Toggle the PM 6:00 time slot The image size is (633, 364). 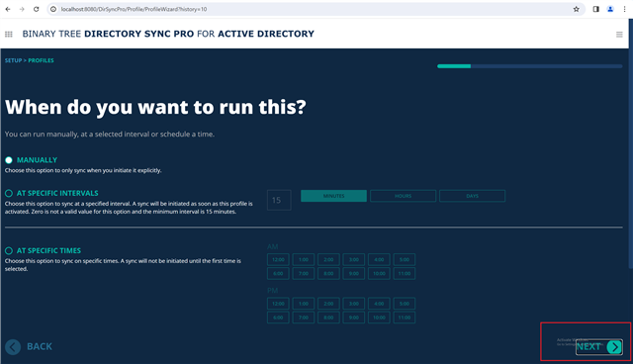278,318
